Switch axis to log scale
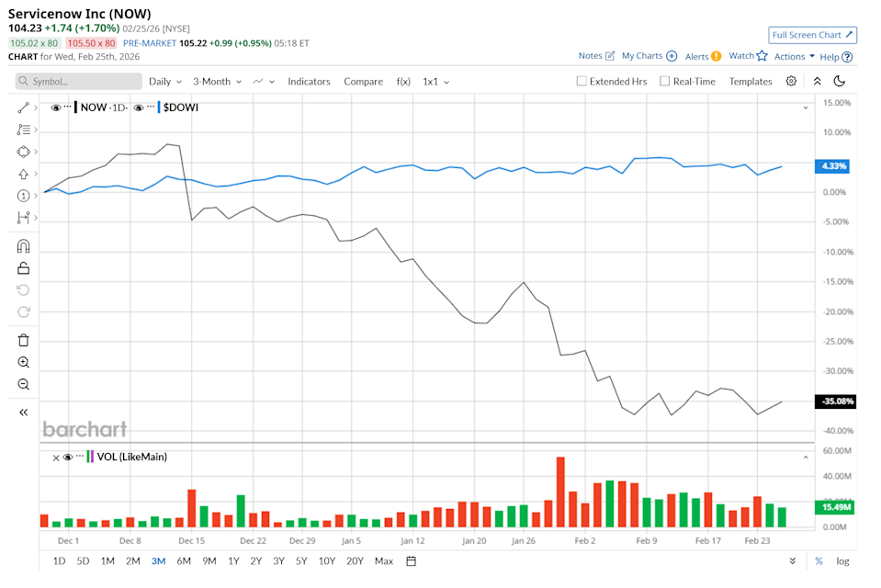The image size is (881, 588). pos(842,561)
